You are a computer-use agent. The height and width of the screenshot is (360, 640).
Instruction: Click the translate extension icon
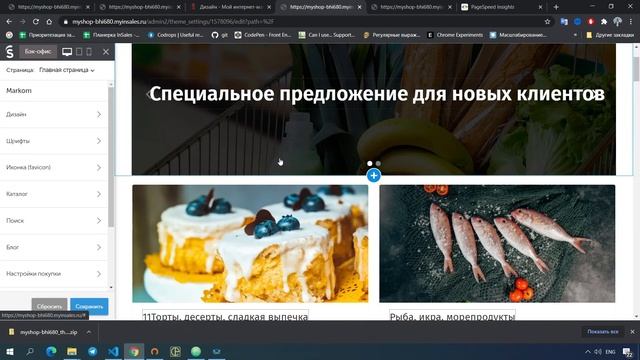click(x=564, y=22)
